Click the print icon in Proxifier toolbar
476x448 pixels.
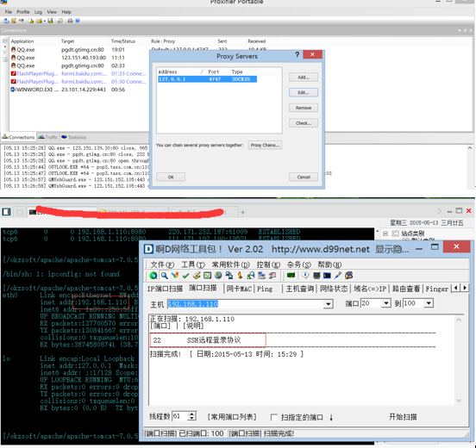click(70, 21)
